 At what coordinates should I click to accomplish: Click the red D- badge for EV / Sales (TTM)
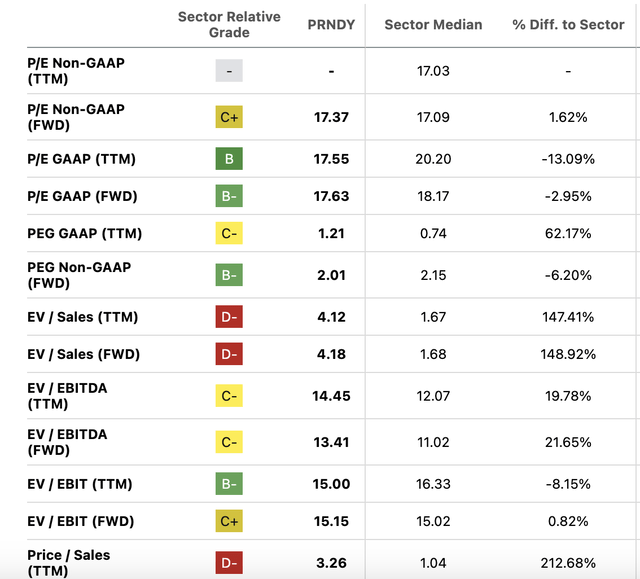(x=229, y=317)
